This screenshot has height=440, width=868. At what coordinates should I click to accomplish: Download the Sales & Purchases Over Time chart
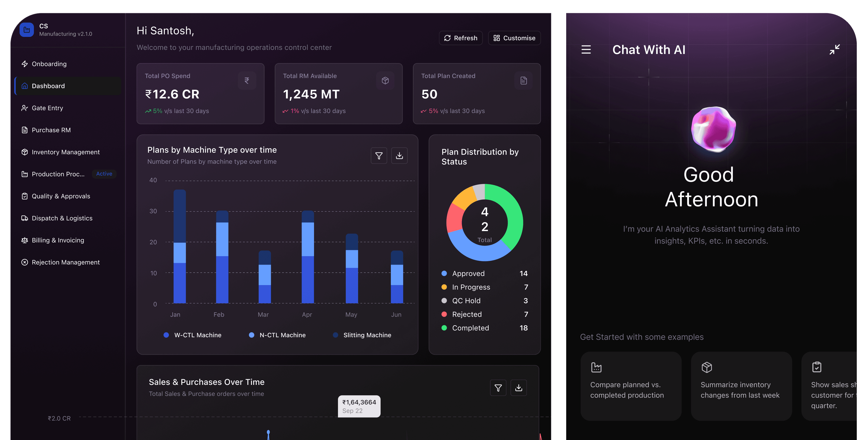[519, 388]
